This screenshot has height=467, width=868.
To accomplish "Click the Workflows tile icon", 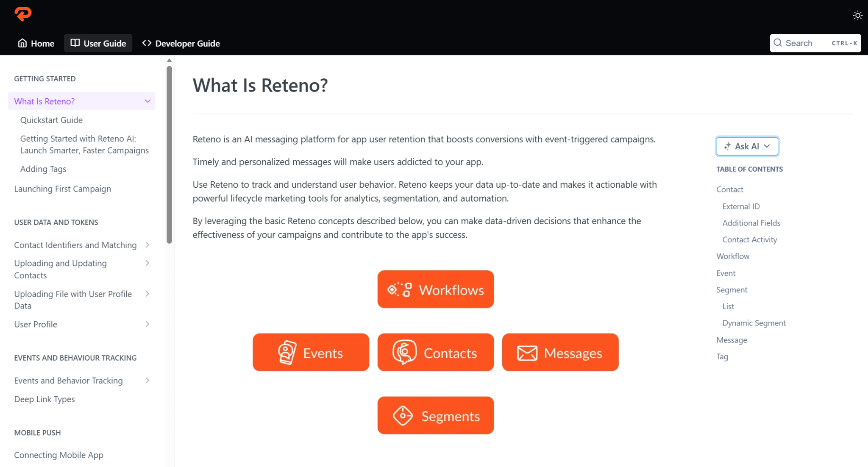I will (399, 289).
